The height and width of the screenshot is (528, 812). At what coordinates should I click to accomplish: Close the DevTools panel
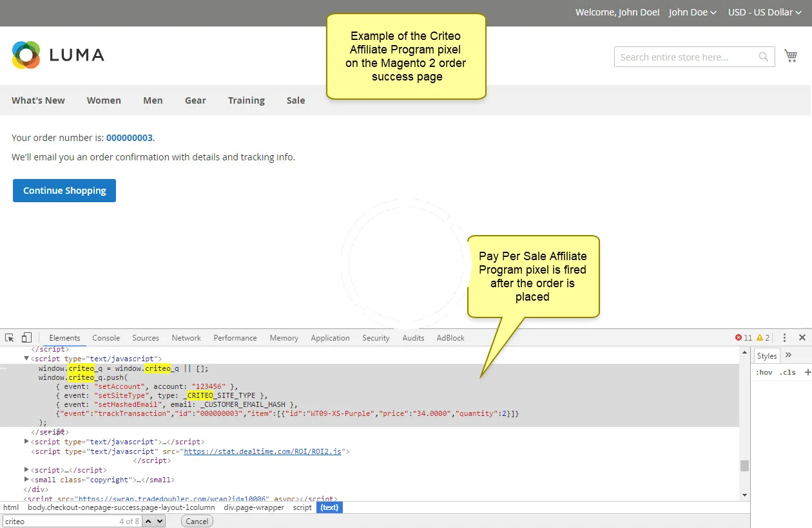[x=802, y=337]
